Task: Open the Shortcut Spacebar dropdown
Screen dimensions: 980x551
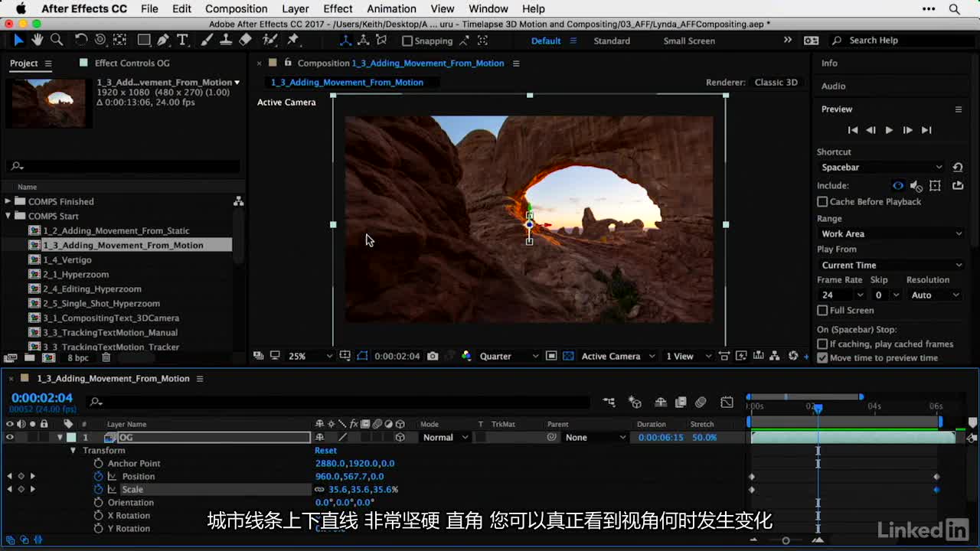Action: click(880, 167)
